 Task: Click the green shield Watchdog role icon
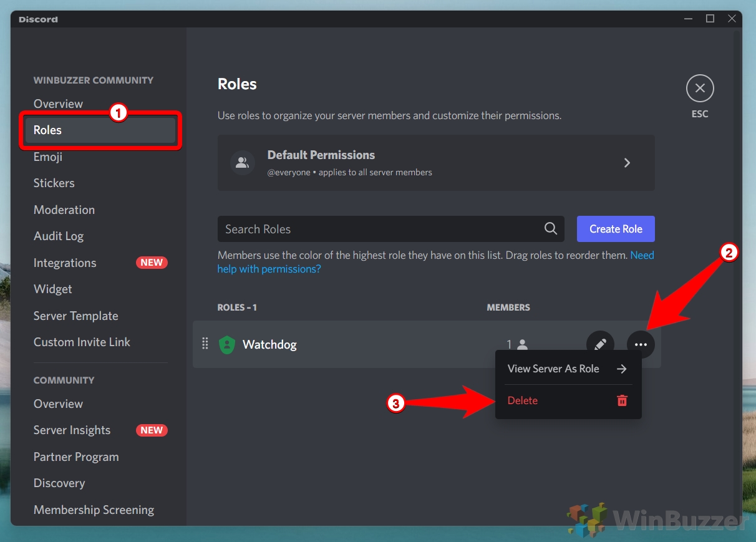(x=227, y=344)
